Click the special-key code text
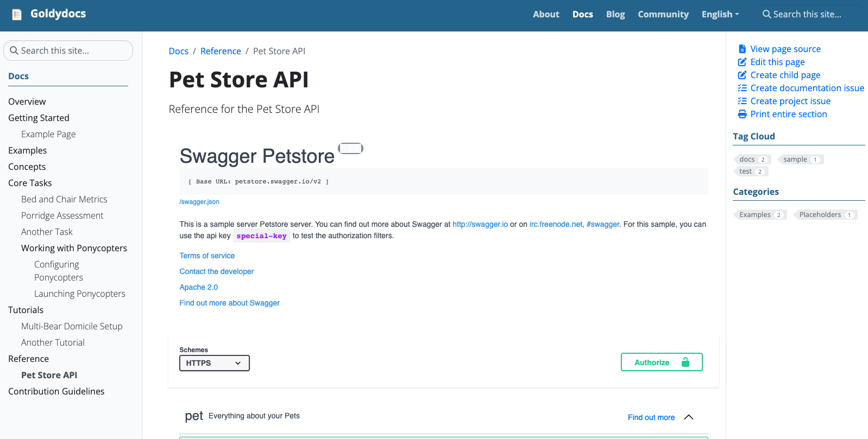Screen dimensions: 868x439 tap(261, 236)
